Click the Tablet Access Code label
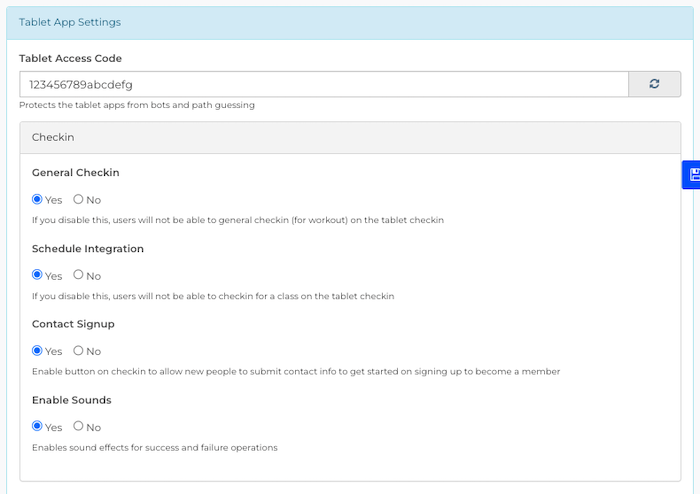Screen dimensions: 700x494 [x=70, y=58]
